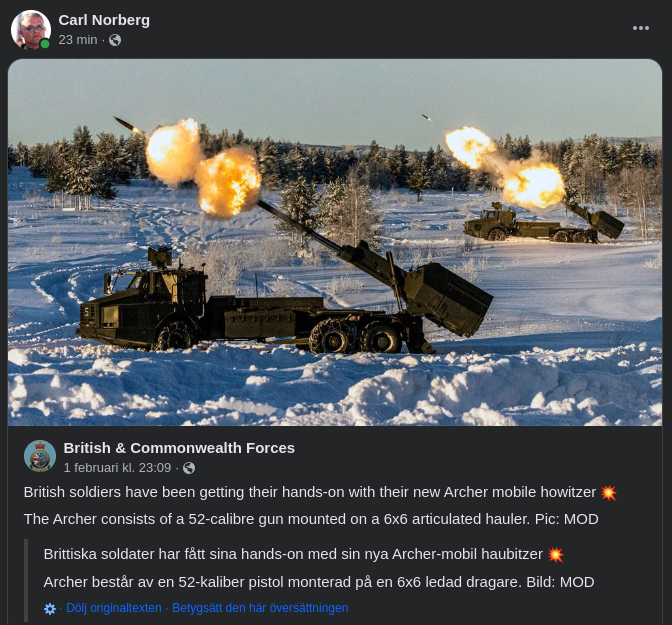Click the 1 februari kl. 23:09 timestamp

pyautogui.click(x=117, y=468)
